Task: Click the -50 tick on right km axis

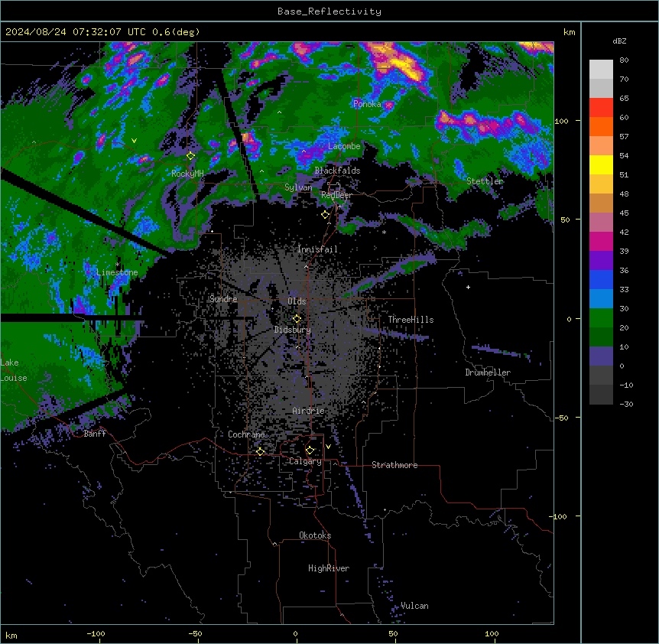Action: coord(561,418)
